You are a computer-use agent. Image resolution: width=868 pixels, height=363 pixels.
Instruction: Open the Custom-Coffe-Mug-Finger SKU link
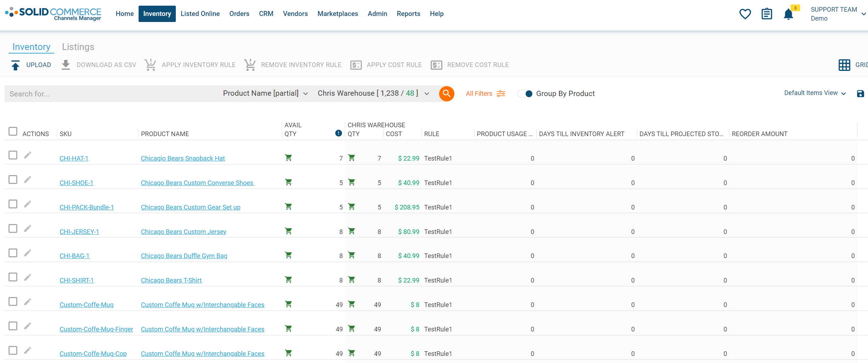(x=96, y=329)
